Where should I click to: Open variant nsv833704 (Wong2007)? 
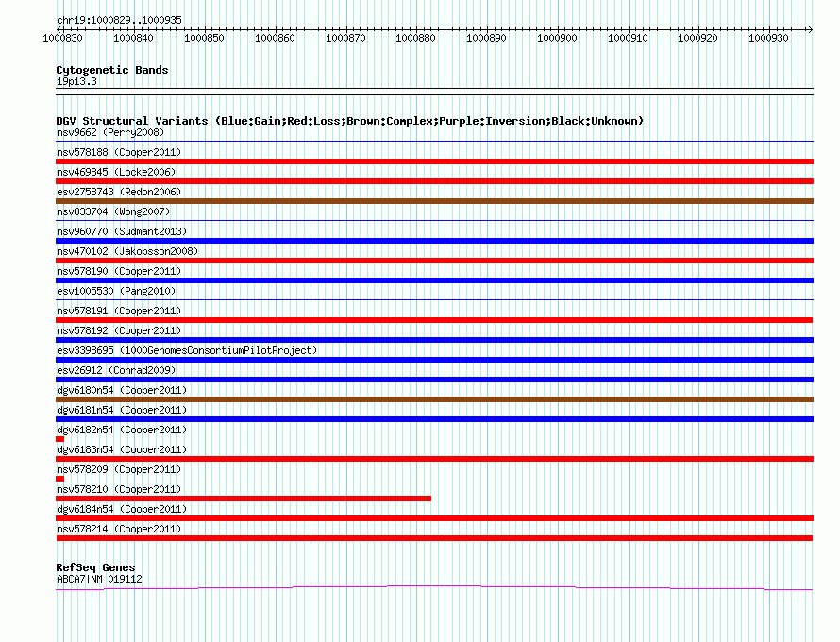pyautogui.click(x=113, y=211)
